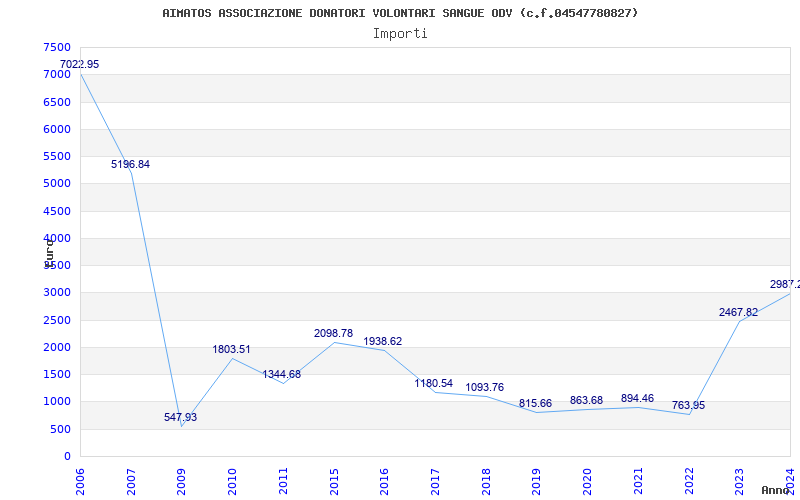Click the Importi chart subtitle
Screen dimensions: 800x500
click(x=400, y=33)
